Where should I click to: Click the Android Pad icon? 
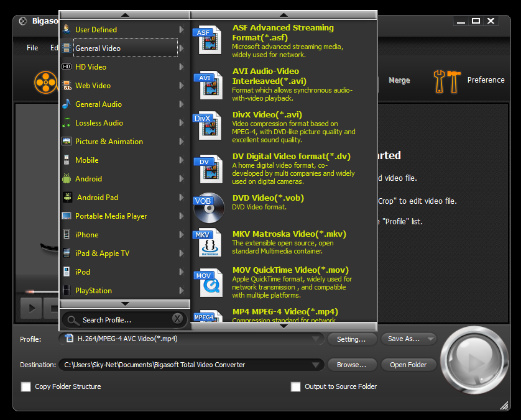click(67, 197)
